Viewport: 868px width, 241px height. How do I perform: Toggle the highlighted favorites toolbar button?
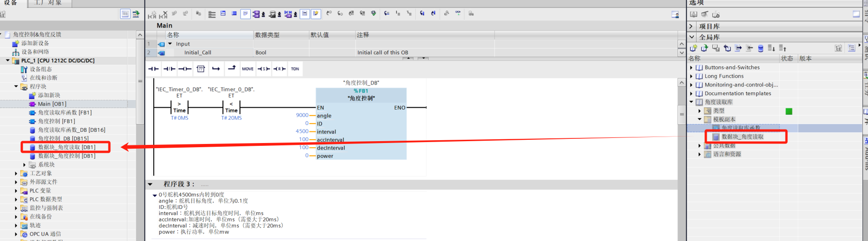tap(316, 14)
